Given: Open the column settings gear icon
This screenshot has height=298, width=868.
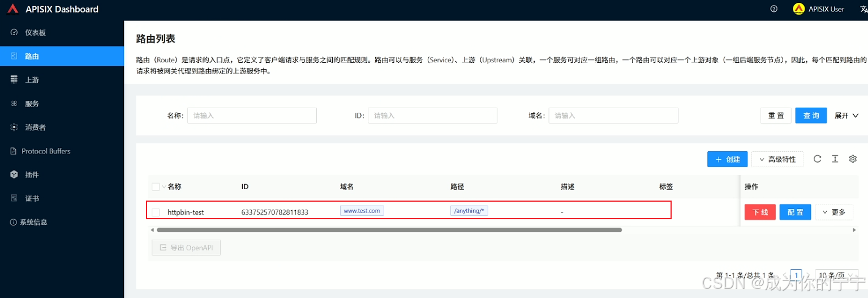Looking at the screenshot, I should click(853, 159).
